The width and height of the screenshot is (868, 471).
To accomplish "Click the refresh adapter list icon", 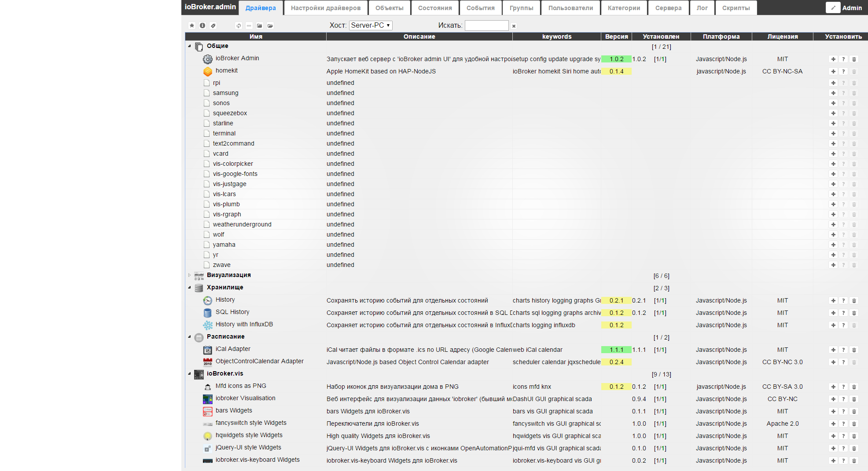I will point(239,26).
